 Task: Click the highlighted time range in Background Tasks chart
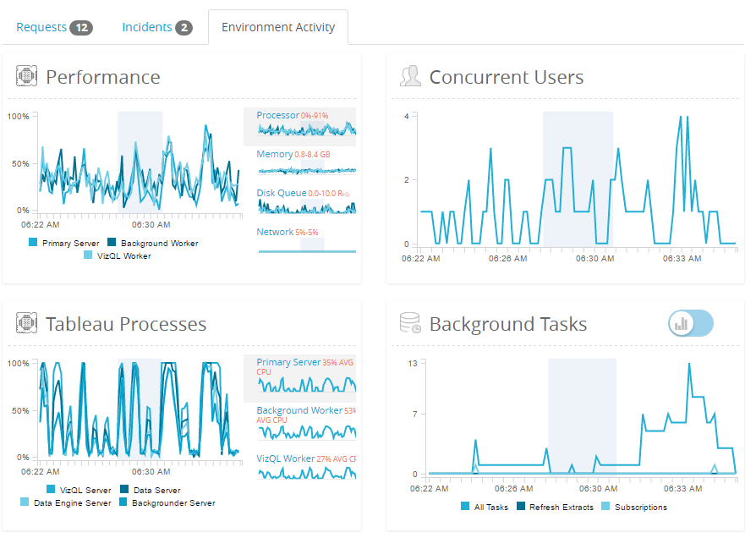click(582, 417)
